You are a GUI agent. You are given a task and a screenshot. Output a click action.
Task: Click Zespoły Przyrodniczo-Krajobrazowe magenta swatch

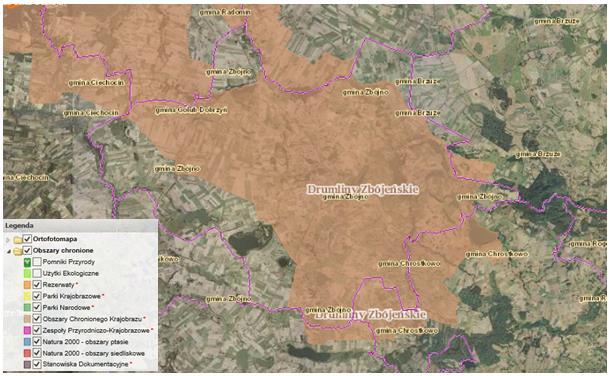click(27, 331)
